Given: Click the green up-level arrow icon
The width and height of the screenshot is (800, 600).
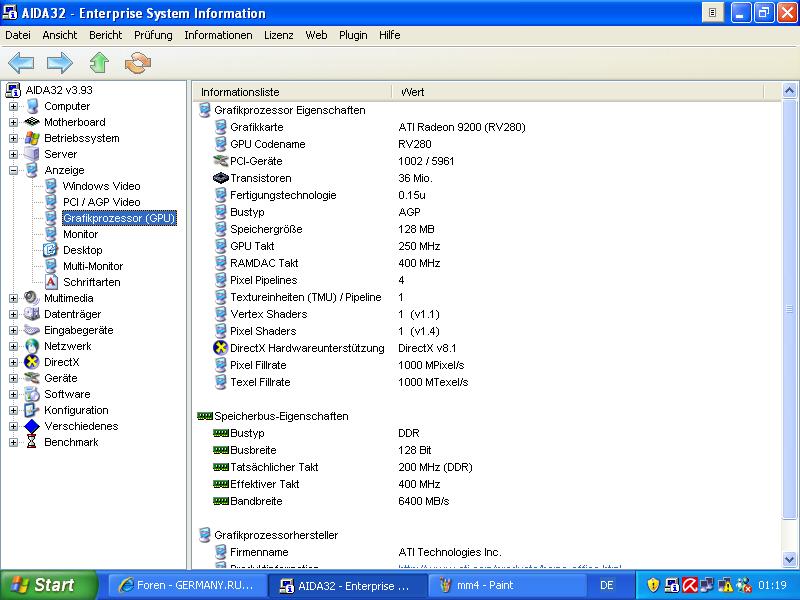Looking at the screenshot, I should (99, 63).
